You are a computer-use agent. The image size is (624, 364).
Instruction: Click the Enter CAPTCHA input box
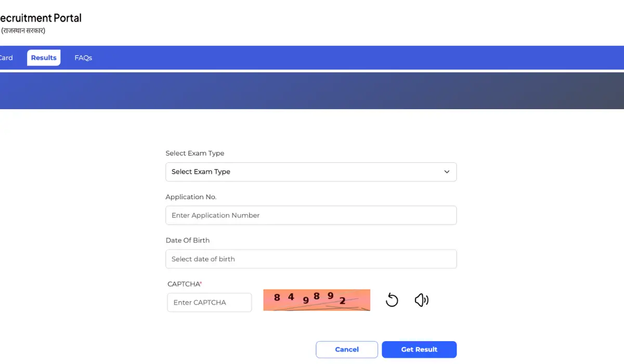coord(209,302)
